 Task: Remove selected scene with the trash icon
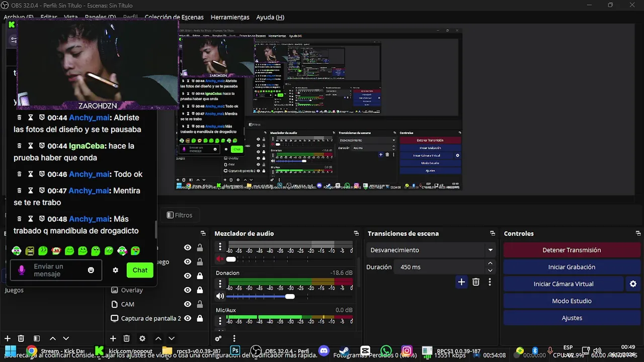[21, 339]
